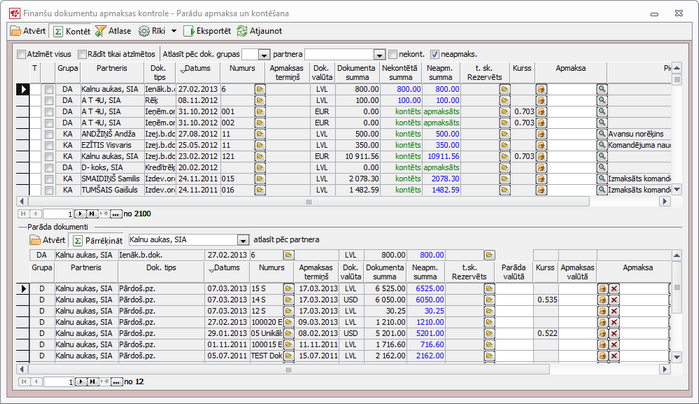
Task: Open the dok. grupas dropdown
Action: 264,55
